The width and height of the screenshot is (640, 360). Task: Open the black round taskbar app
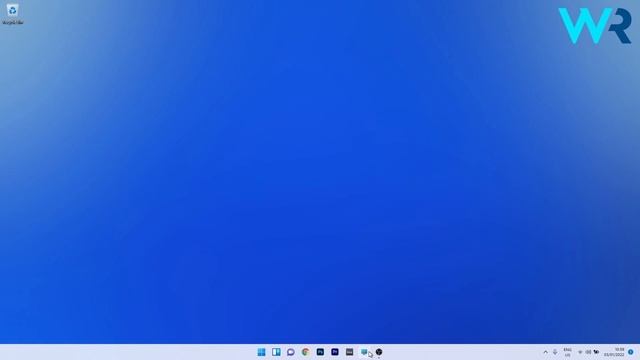(379, 352)
